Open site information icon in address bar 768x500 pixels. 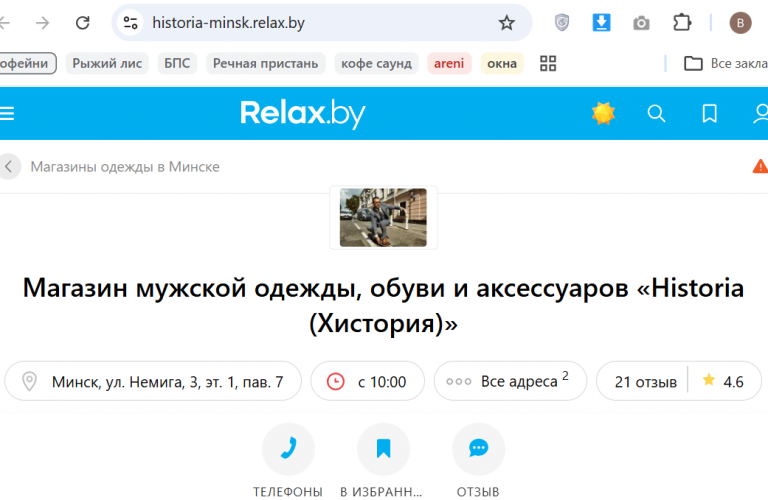coord(130,23)
